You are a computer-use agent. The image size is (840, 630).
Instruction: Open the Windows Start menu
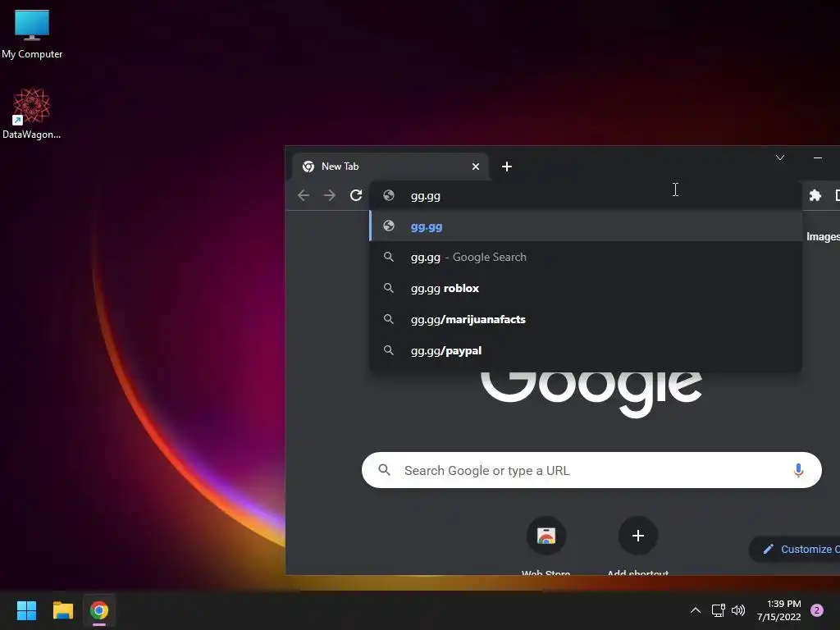pos(26,610)
